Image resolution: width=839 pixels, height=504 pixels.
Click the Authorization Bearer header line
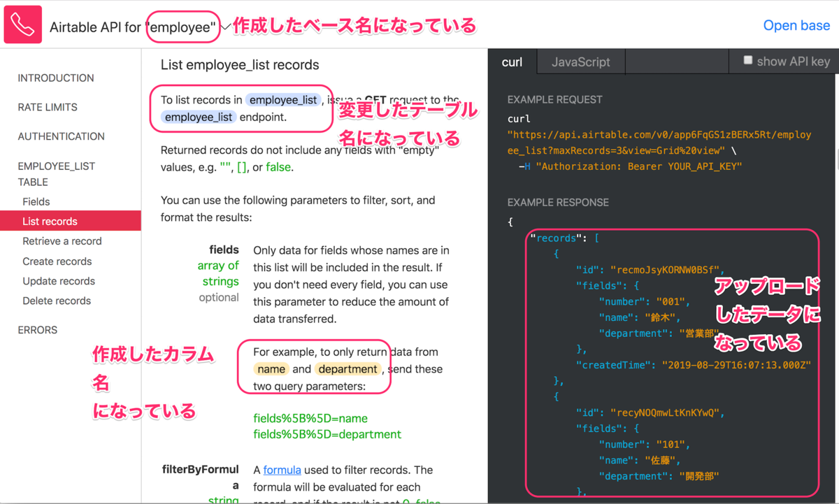pos(630,166)
